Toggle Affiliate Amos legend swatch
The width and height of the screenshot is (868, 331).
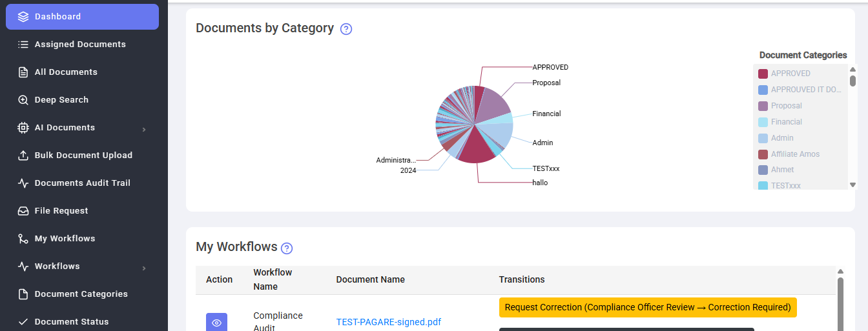click(x=763, y=154)
